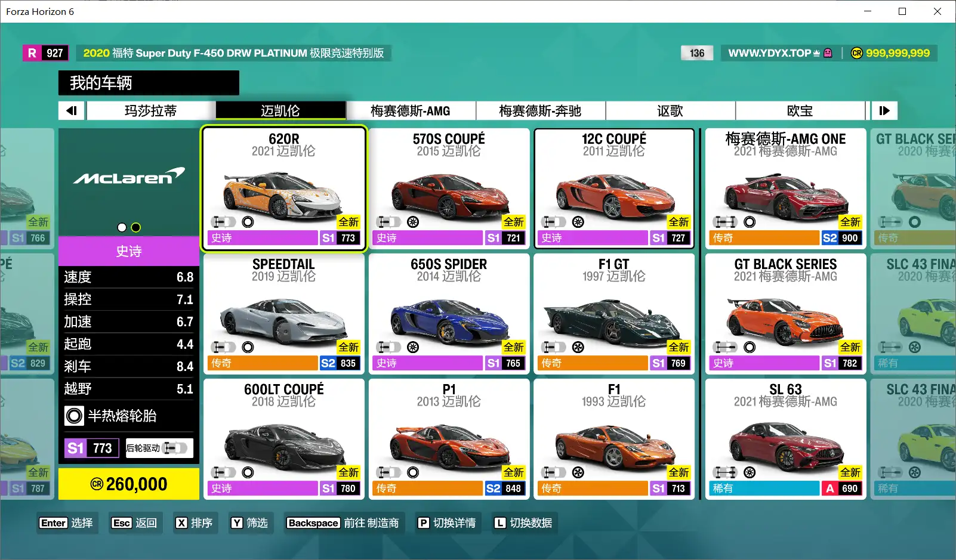Switch to 梅赛德斯-AMG tab

tap(411, 110)
